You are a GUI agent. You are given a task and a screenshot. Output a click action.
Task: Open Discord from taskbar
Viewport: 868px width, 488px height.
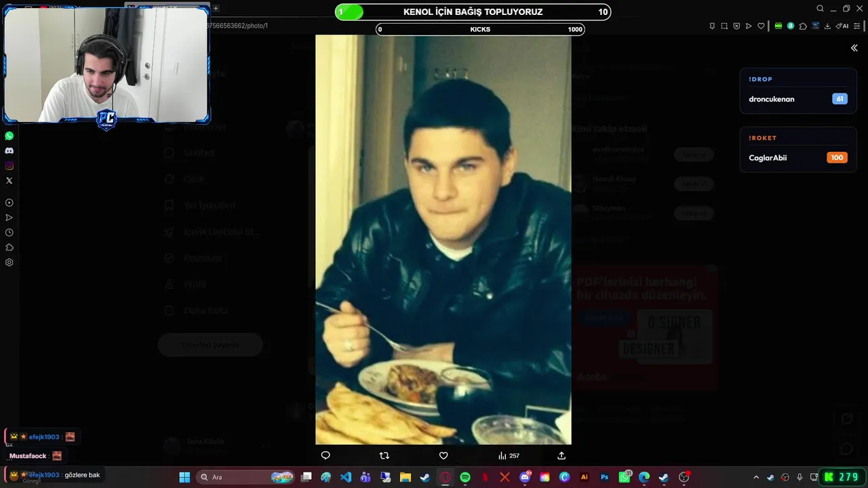coord(525,477)
